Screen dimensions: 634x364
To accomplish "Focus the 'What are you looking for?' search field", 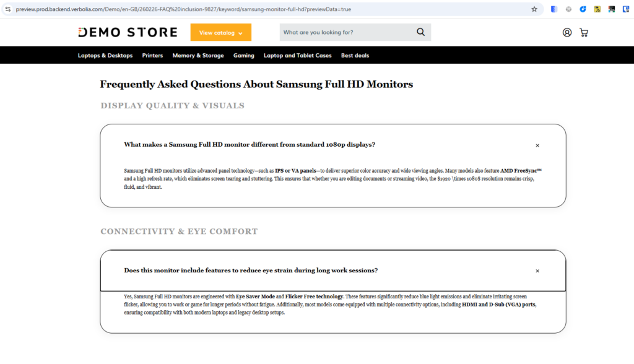I will click(344, 32).
